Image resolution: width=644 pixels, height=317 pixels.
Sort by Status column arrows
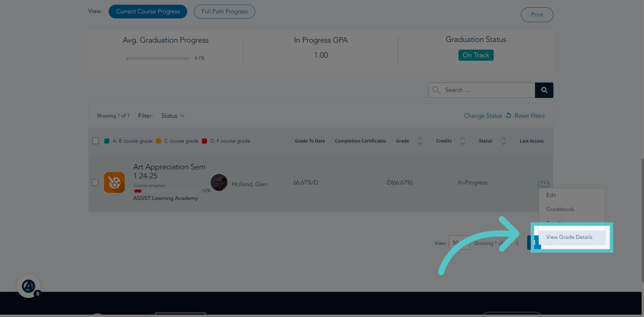503,141
